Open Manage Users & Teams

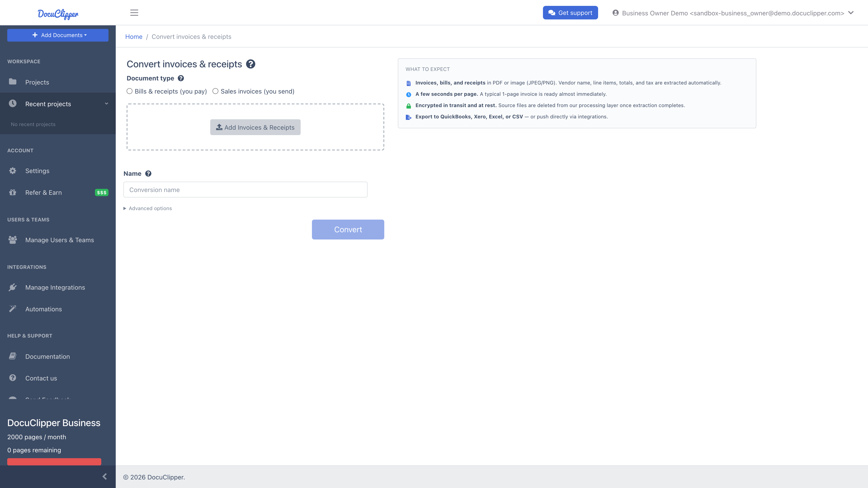pos(58,240)
